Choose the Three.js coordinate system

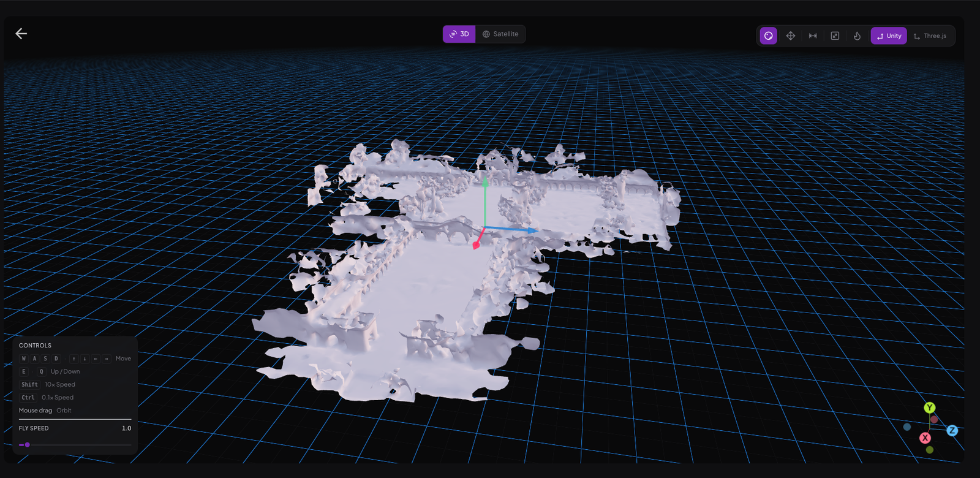930,36
